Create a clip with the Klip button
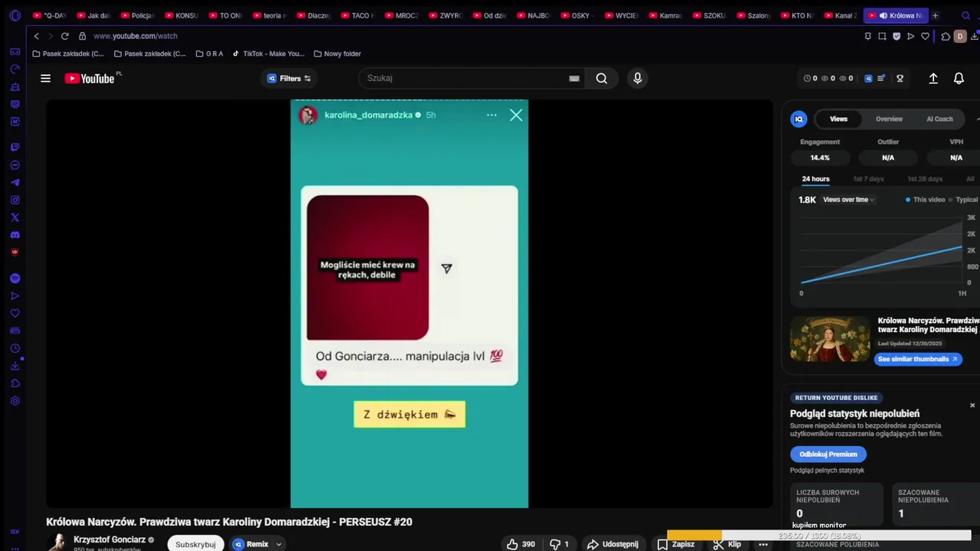Screen dimensions: 980x551 pos(727,544)
